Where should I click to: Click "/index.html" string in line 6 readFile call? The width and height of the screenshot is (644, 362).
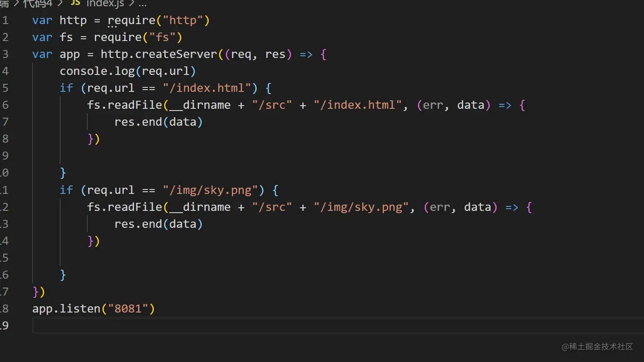pos(358,105)
